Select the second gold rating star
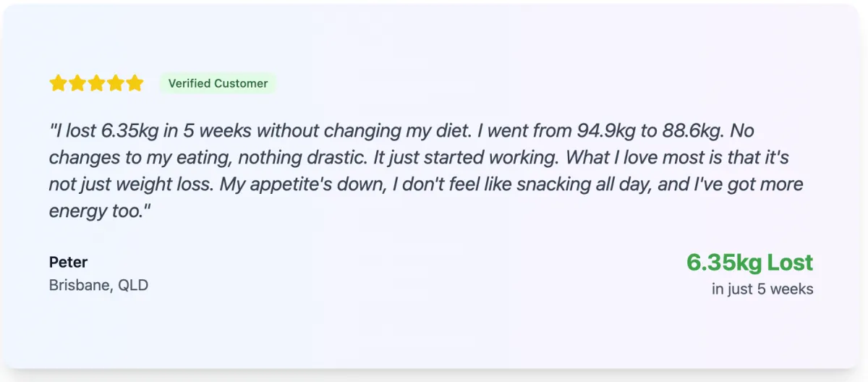 click(77, 83)
